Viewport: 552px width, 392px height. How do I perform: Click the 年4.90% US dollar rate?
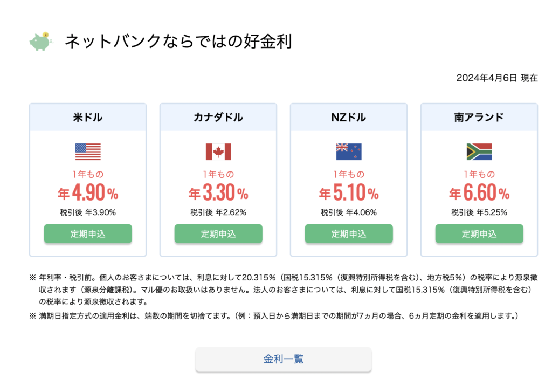pos(88,192)
